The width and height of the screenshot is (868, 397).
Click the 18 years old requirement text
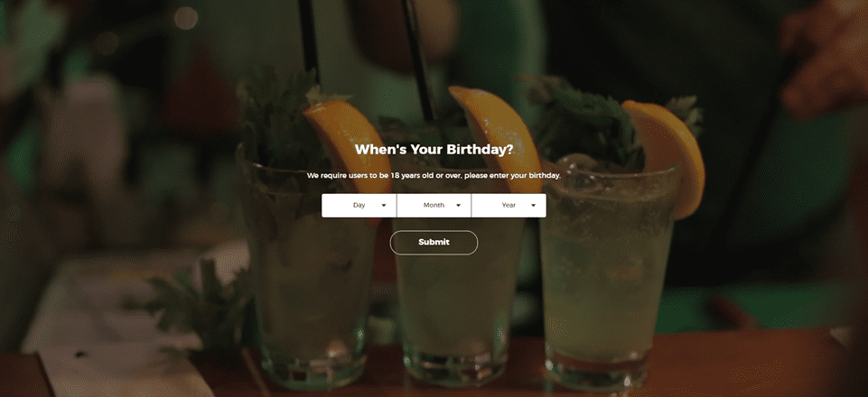coord(434,175)
